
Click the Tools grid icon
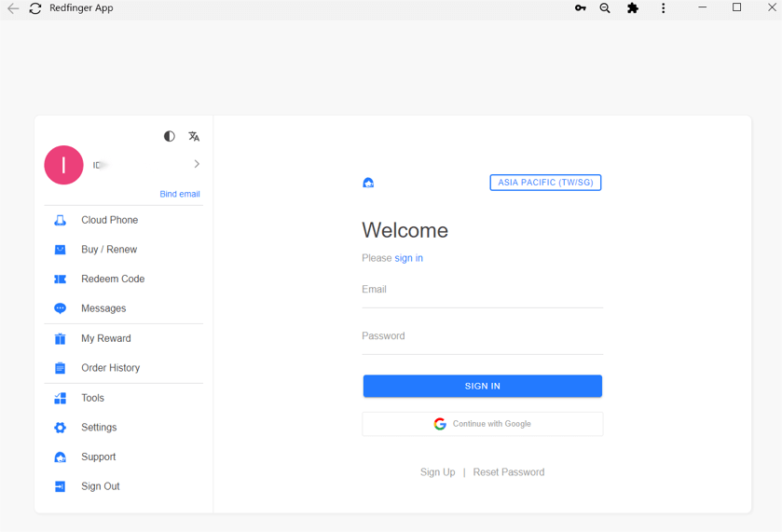(x=60, y=398)
